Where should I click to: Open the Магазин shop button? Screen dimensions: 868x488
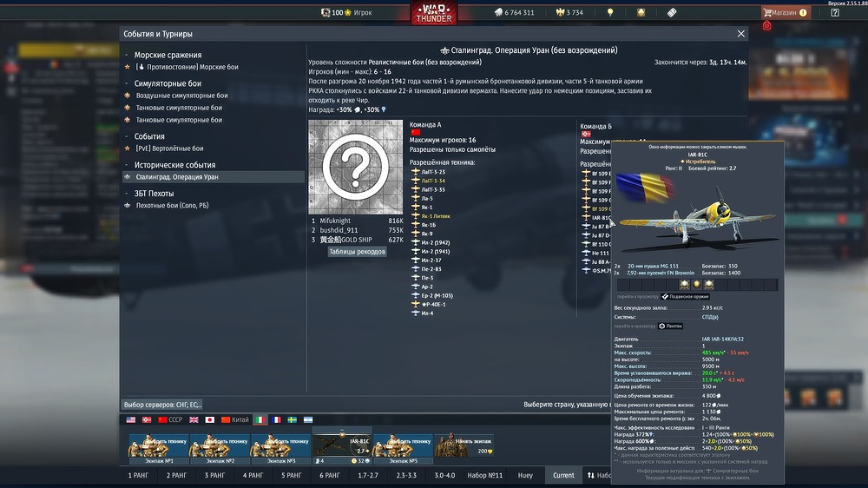coord(786,12)
